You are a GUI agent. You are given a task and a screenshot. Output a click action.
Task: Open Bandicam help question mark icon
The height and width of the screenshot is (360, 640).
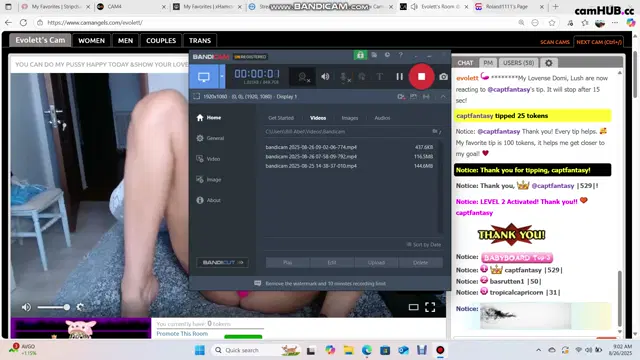[400, 55]
